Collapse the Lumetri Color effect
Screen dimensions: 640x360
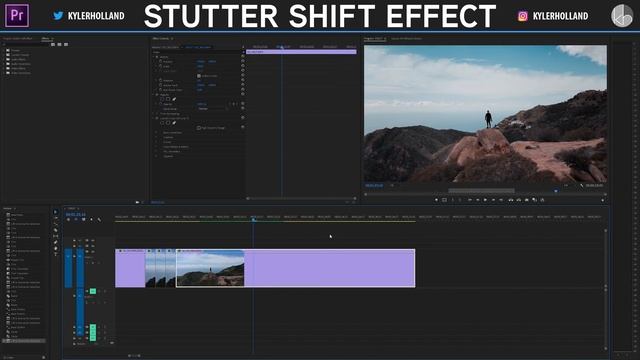[x=154, y=118]
